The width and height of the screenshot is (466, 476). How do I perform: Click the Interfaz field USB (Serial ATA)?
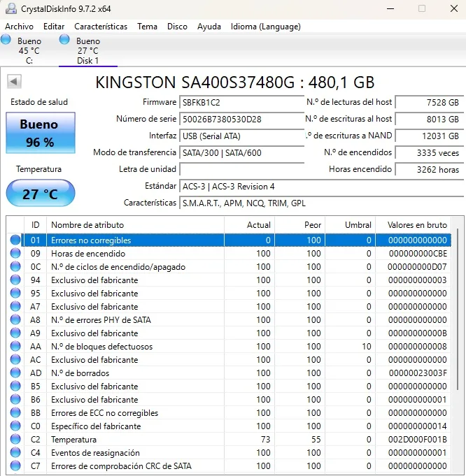pos(242,136)
